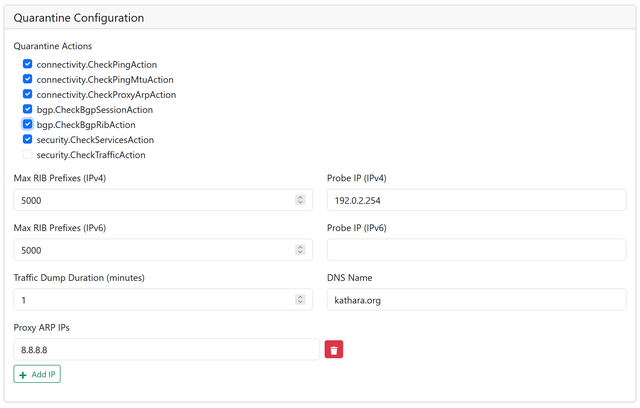
Task: Toggle connectivity.CheckProxyArpAction checkbox
Action: [28, 94]
